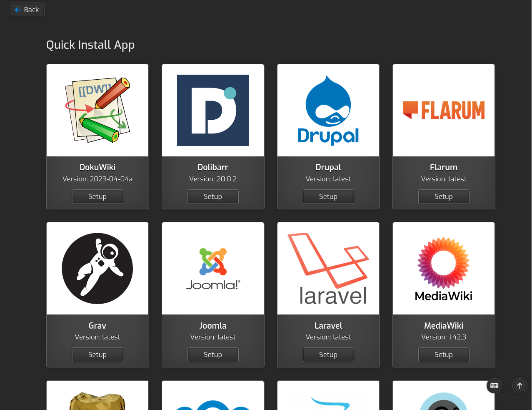Open the on-screen keyboard shortcuts icon

coord(494,386)
